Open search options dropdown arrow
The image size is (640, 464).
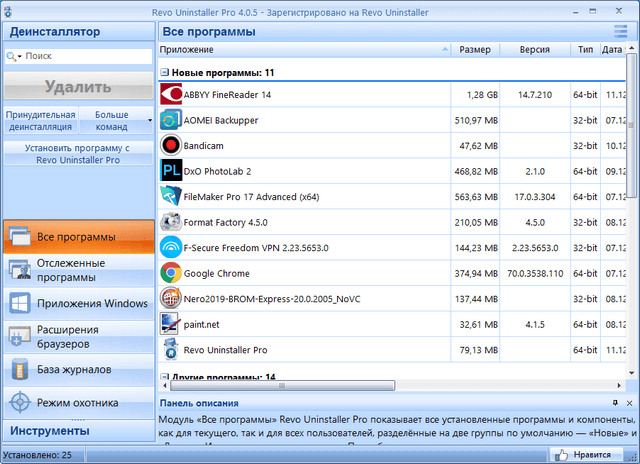tap(20, 57)
